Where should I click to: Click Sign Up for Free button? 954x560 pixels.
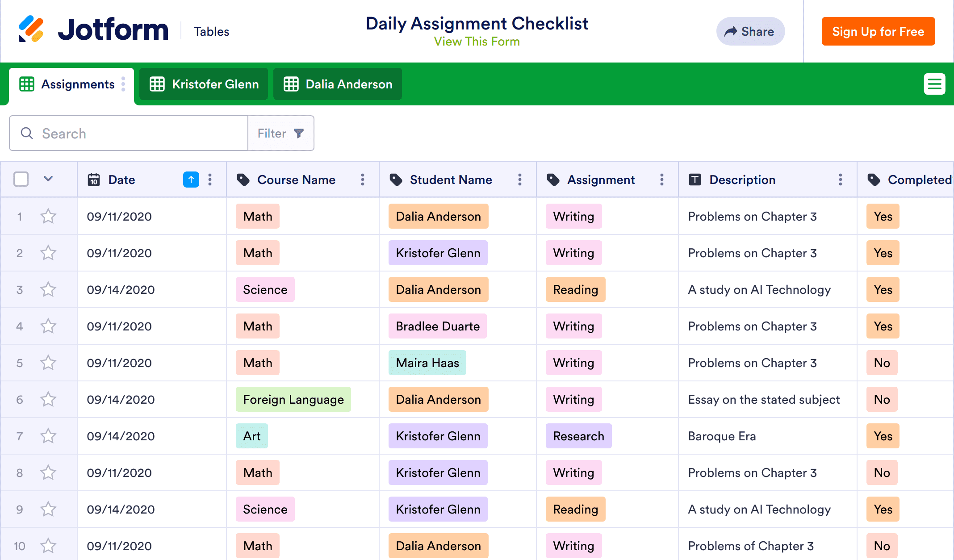[x=878, y=31]
